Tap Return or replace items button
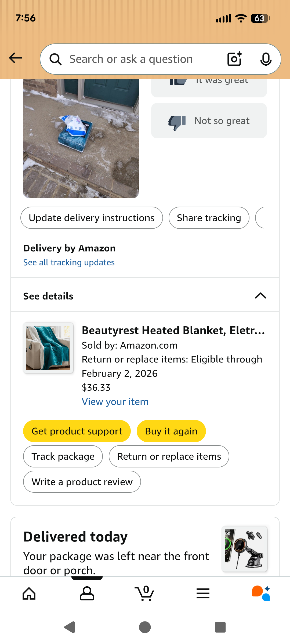 [x=169, y=456]
